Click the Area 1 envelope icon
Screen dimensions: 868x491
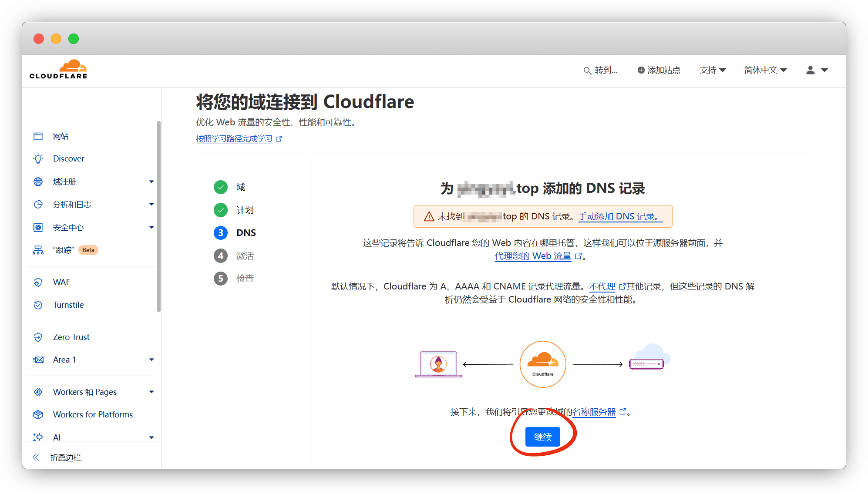click(38, 360)
